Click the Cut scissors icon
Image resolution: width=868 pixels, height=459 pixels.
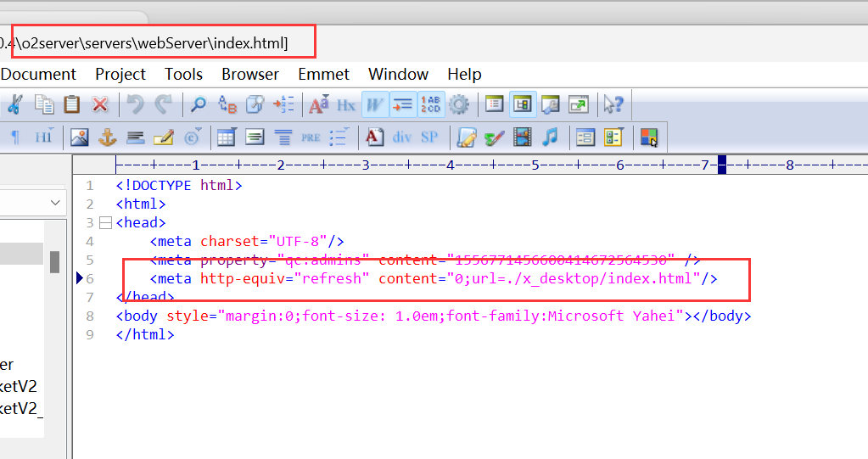15,104
